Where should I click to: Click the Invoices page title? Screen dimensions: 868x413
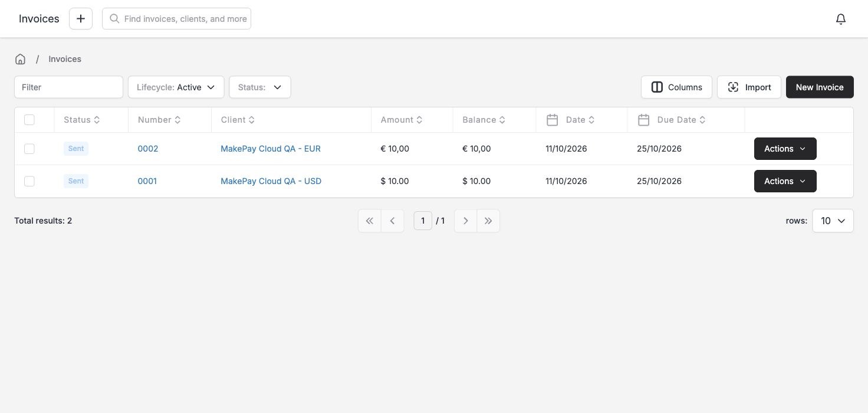[x=39, y=19]
